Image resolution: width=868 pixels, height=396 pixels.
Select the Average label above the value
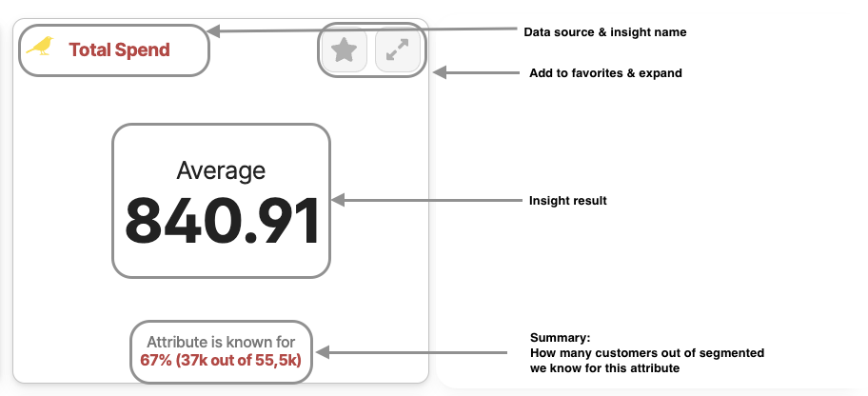click(x=221, y=170)
